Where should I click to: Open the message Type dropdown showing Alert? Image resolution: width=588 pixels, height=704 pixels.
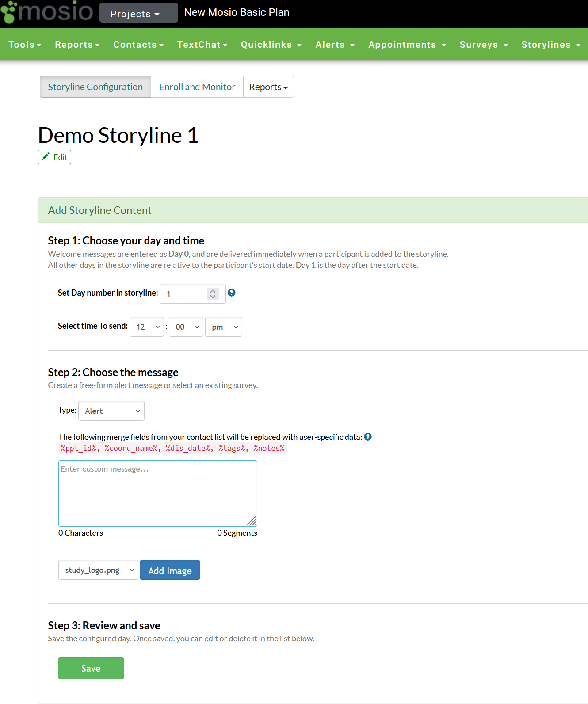tap(111, 411)
